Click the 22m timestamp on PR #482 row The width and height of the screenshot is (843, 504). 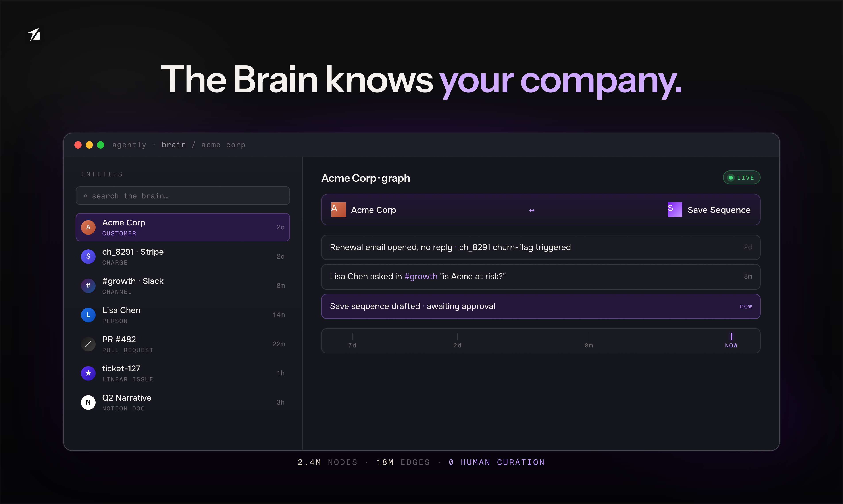[279, 344]
